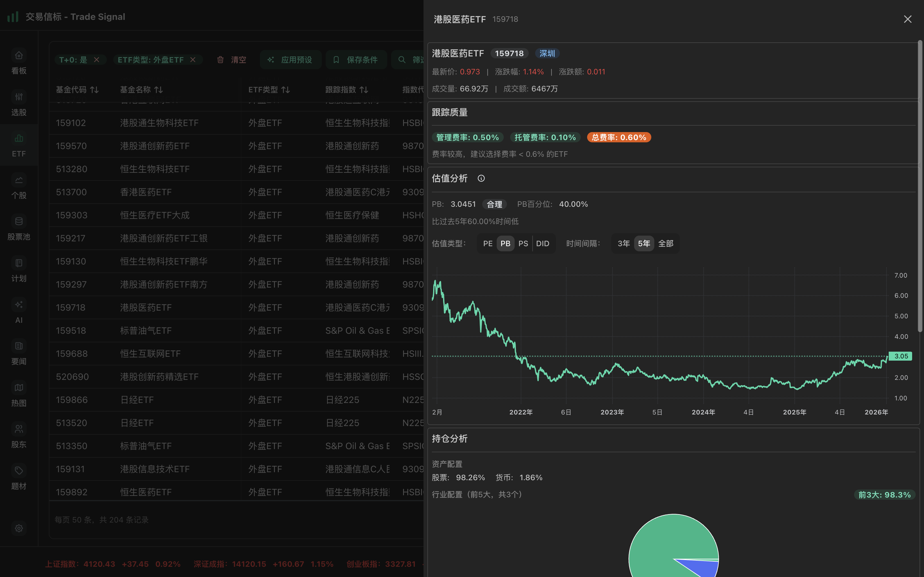Viewport: 924px width, 577px height.
Task: Switch time interval to 3年
Action: 623,243
